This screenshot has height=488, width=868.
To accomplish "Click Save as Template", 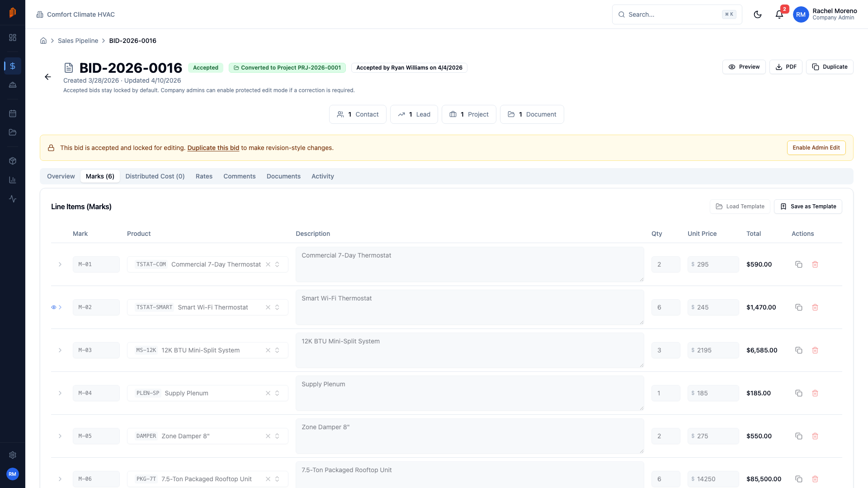I will [x=808, y=206].
